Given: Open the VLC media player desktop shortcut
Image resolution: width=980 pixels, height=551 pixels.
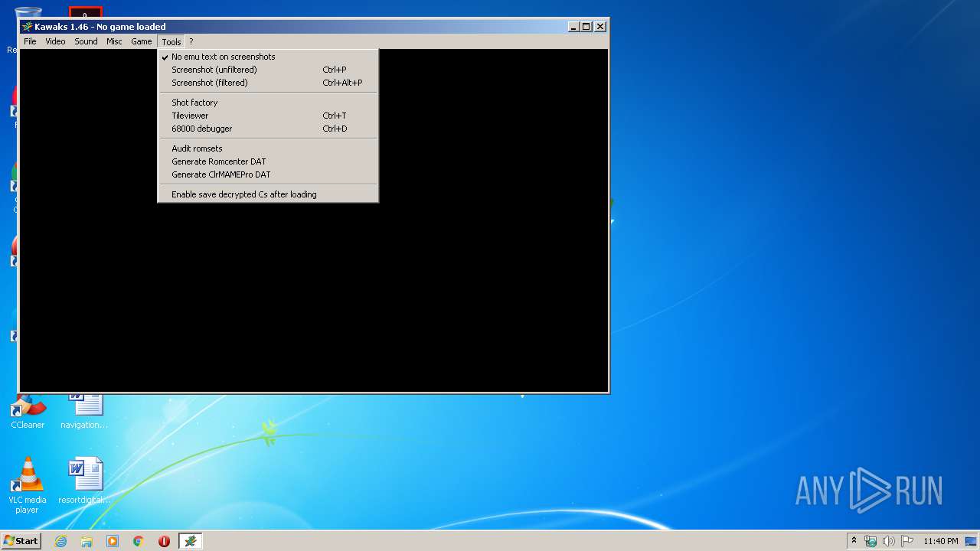Looking at the screenshot, I should [28, 485].
